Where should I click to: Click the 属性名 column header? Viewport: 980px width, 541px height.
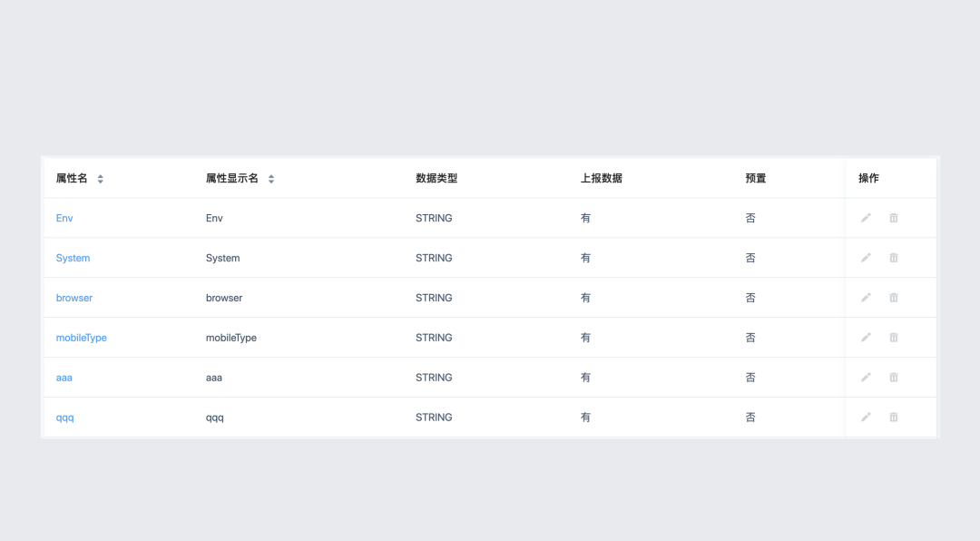coord(72,178)
